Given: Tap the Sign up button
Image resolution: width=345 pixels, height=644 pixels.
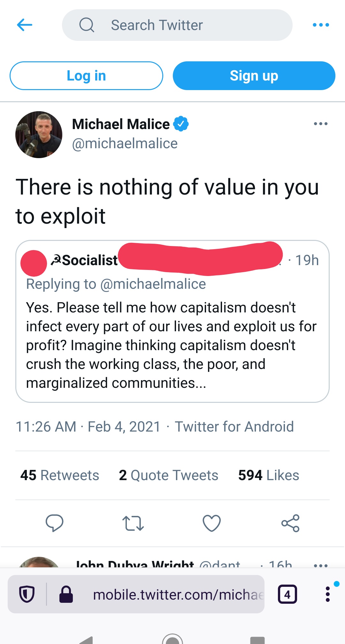Looking at the screenshot, I should click(254, 76).
